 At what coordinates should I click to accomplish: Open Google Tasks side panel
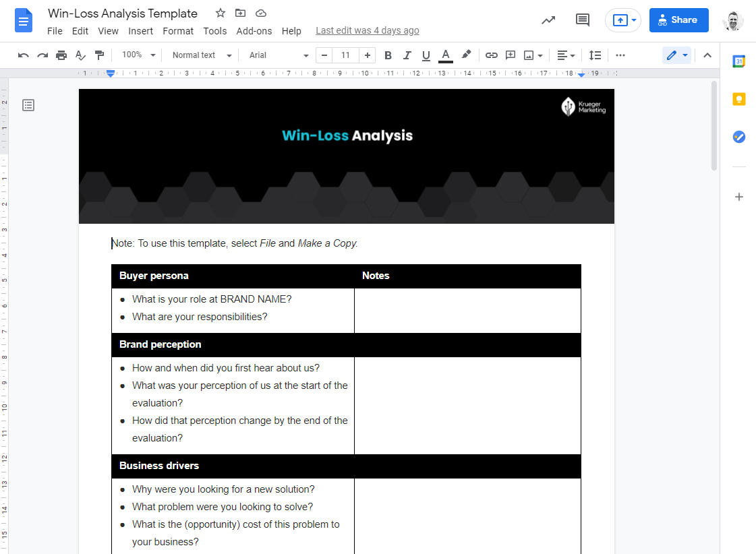[738, 137]
